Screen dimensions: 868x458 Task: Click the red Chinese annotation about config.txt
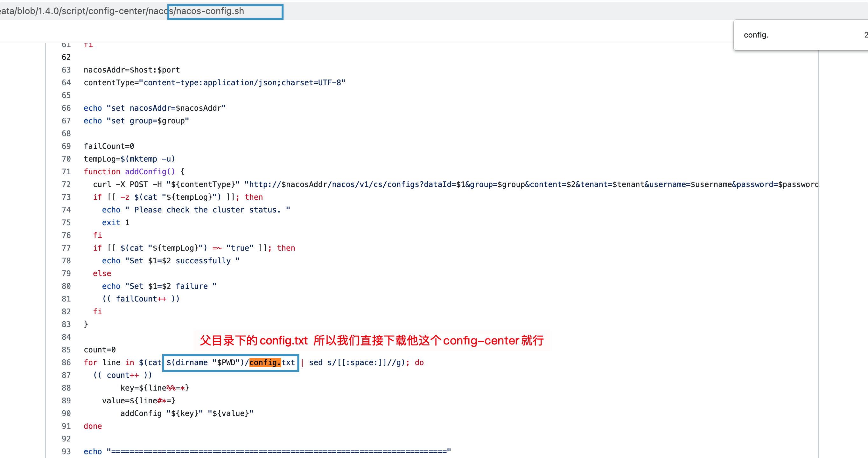point(371,340)
